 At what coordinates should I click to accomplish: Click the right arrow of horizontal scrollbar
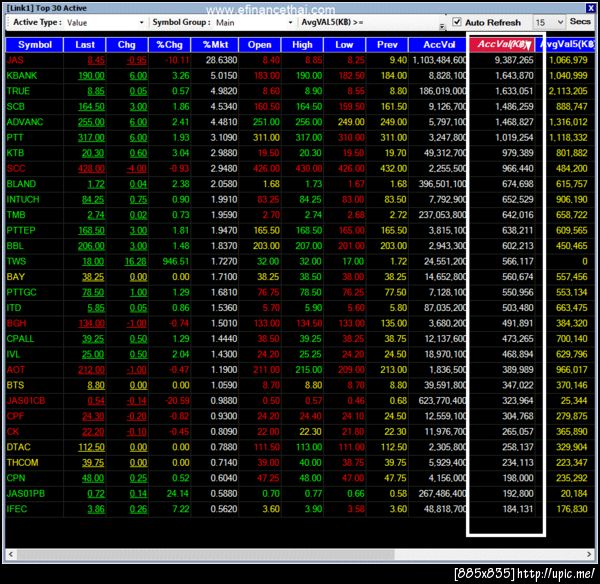click(589, 554)
